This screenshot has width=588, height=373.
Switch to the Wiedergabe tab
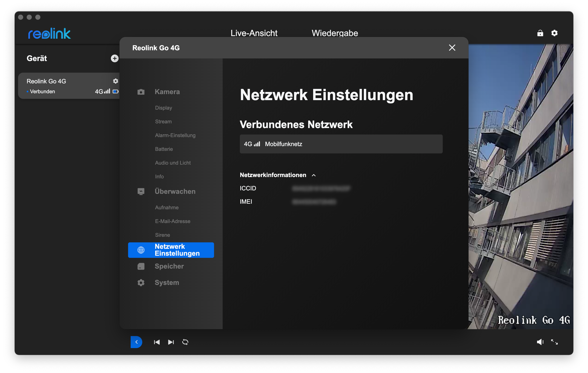(335, 33)
